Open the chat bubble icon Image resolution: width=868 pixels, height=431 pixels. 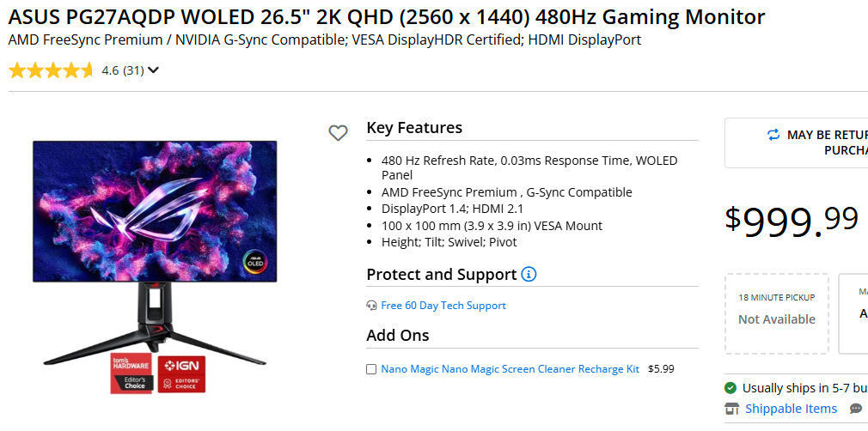click(x=856, y=409)
